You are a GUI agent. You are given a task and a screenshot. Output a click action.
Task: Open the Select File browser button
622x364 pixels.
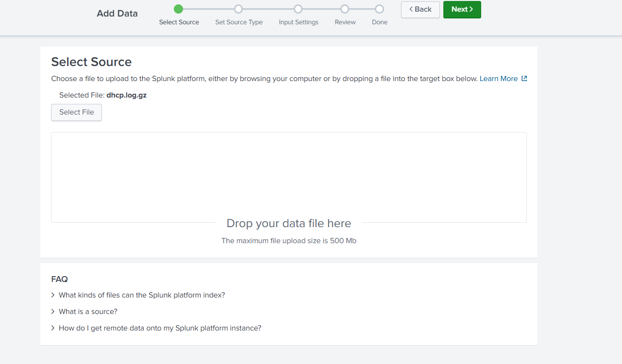point(76,112)
